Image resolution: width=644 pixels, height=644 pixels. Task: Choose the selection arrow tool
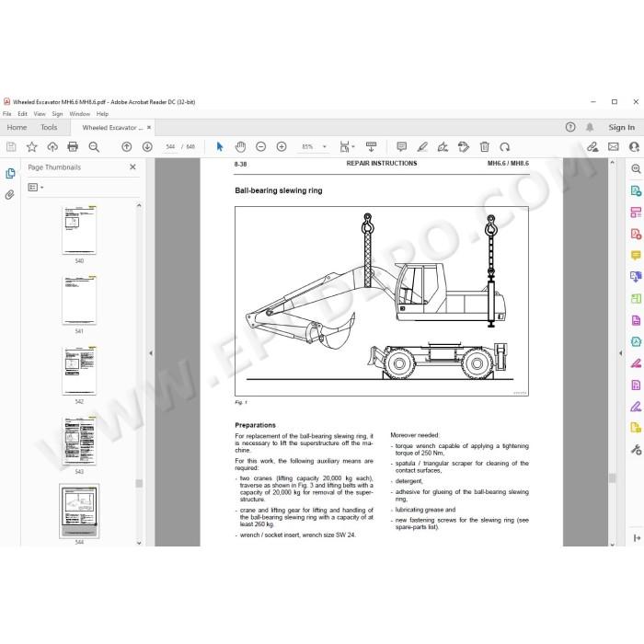tap(220, 146)
